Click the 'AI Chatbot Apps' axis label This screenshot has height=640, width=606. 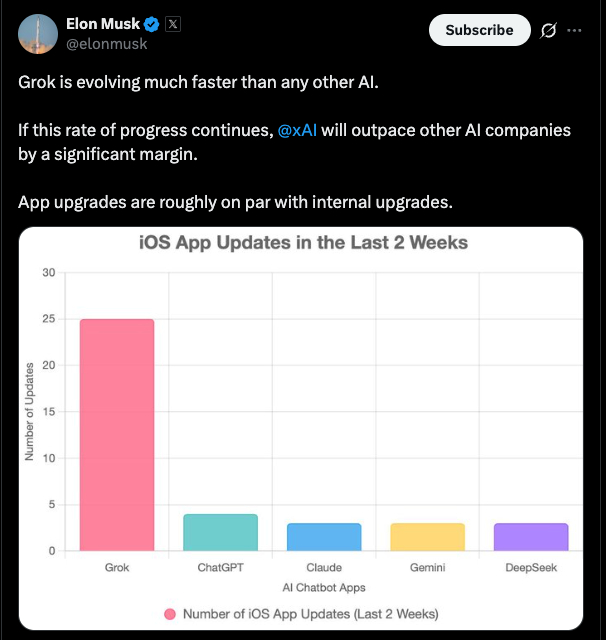(x=324, y=587)
